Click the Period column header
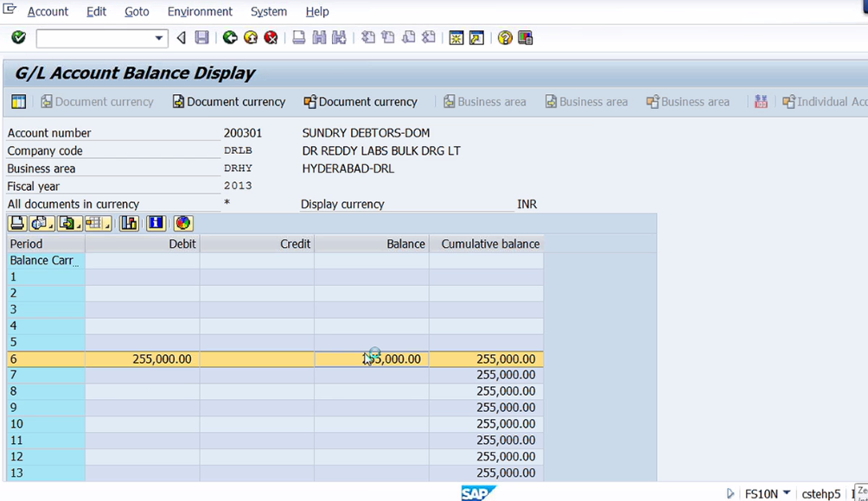The image size is (868, 501). click(x=46, y=244)
